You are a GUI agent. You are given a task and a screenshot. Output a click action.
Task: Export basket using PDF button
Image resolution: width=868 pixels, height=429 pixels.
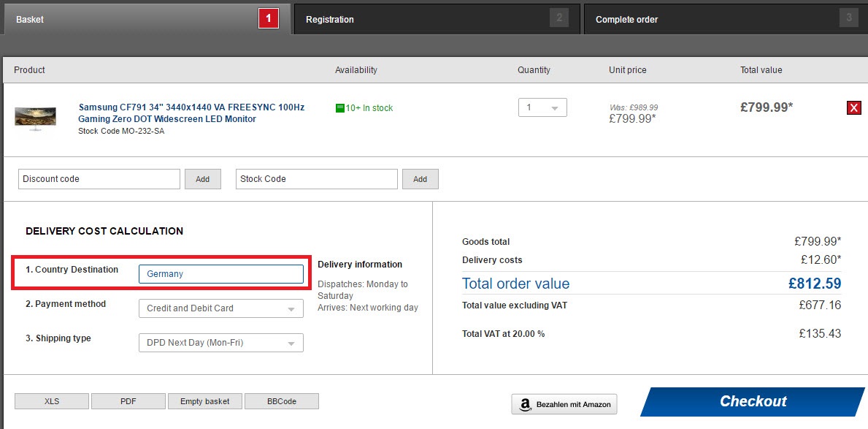tap(128, 401)
